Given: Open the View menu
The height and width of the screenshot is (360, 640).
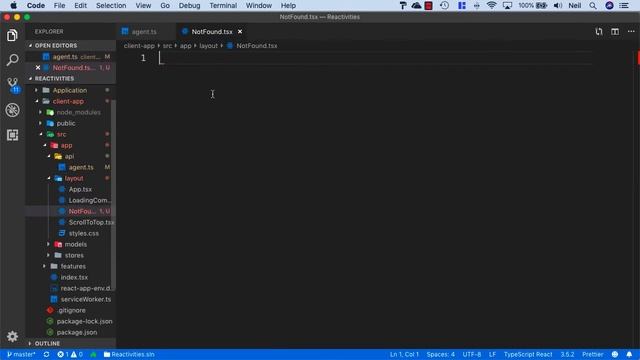Looking at the screenshot, I should [143, 5].
